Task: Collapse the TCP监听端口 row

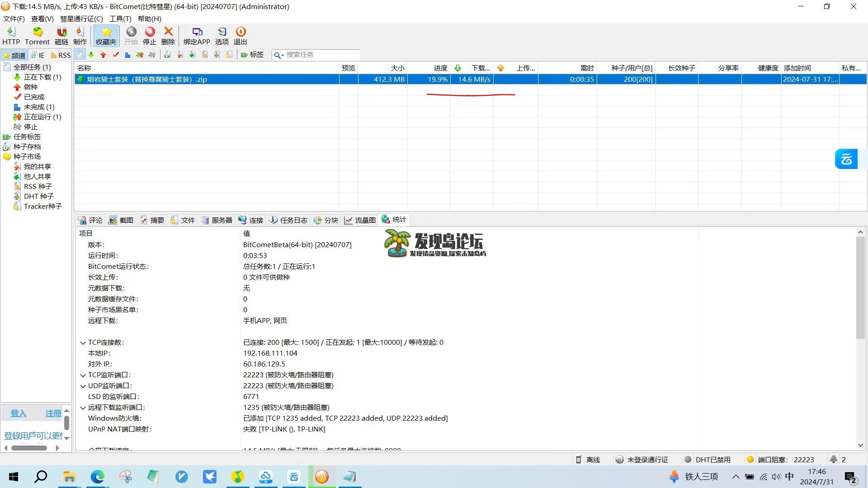Action: pyautogui.click(x=83, y=375)
